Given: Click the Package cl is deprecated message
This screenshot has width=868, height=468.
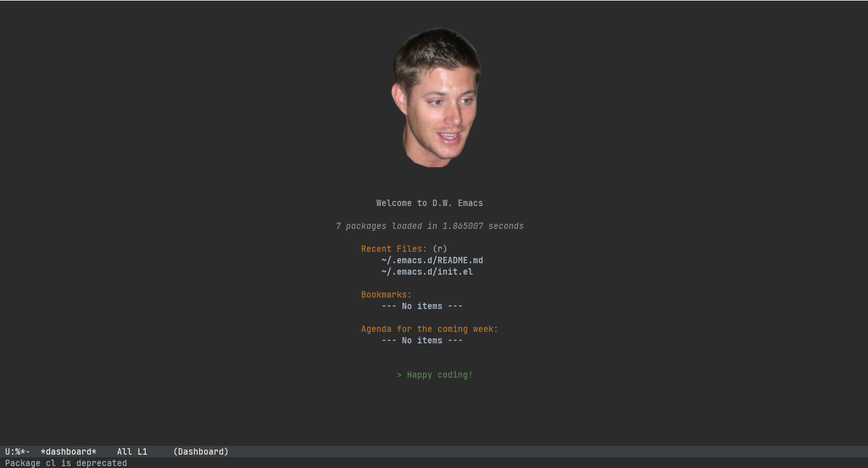Looking at the screenshot, I should [x=66, y=463].
